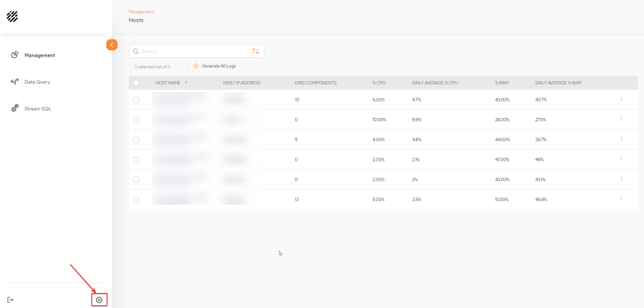Open row menu for 6.00% CPU host
The width and height of the screenshot is (644, 308).
point(621,99)
